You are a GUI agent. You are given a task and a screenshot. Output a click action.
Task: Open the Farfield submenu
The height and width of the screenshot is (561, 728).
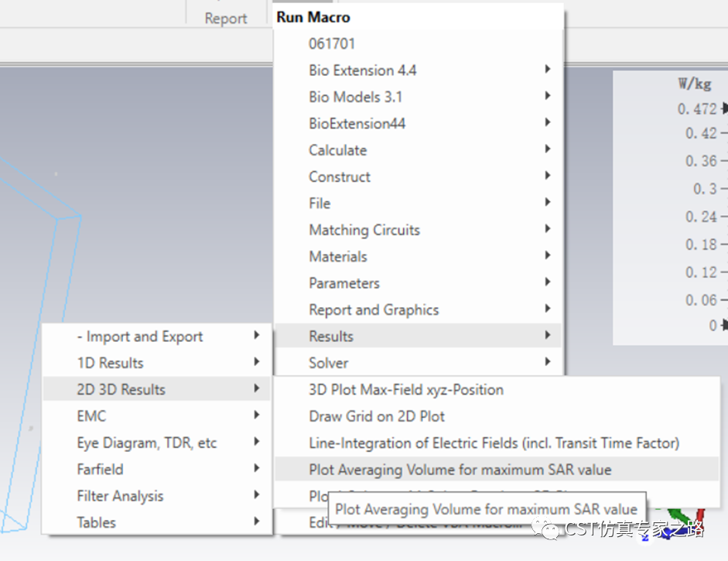click(x=156, y=469)
